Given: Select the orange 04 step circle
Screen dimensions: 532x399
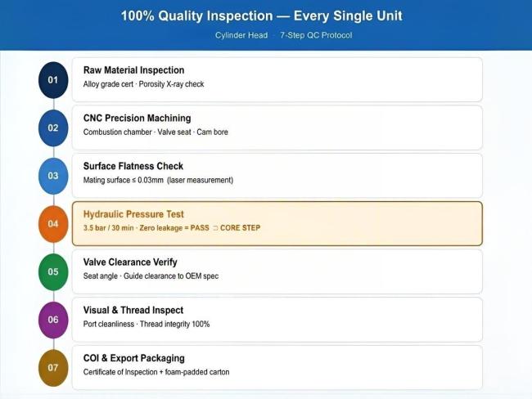Looking at the screenshot, I should [53, 224].
